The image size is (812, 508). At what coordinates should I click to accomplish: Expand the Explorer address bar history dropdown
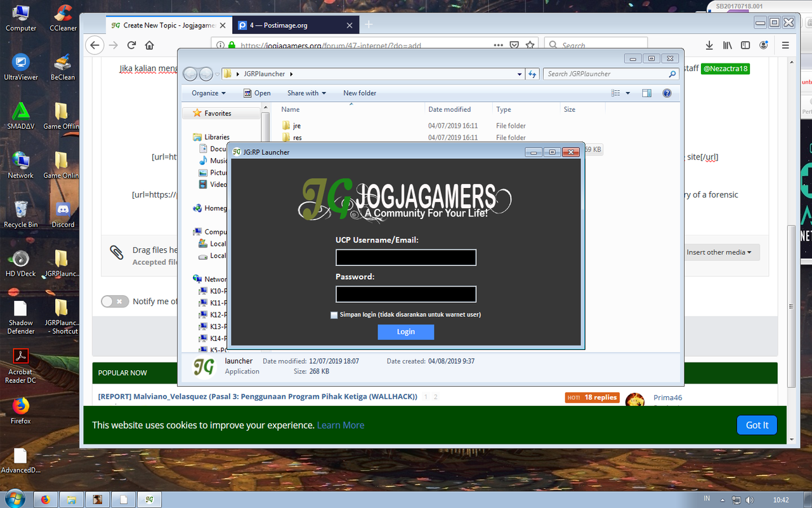[520, 74]
